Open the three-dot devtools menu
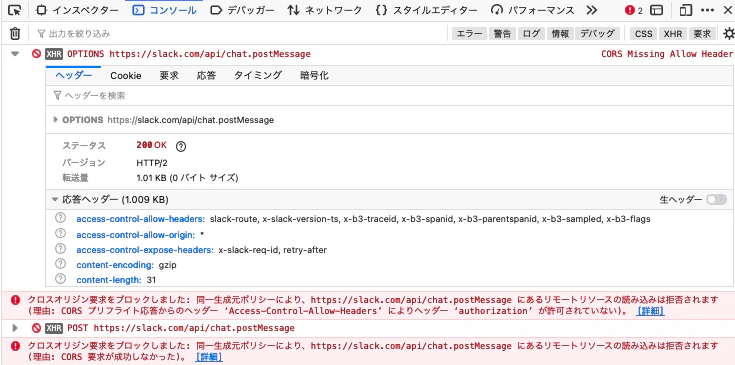The height and width of the screenshot is (365, 735). click(707, 10)
